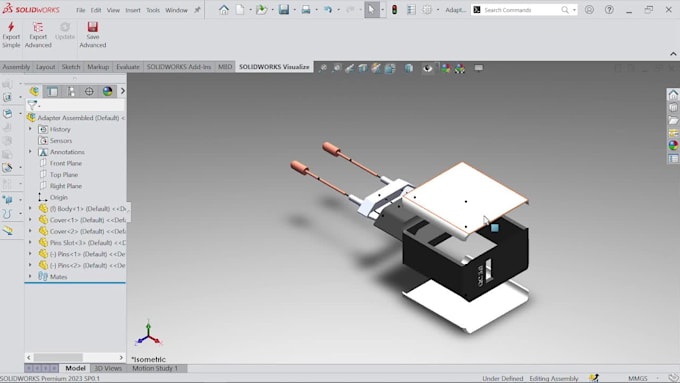Click the Section View icon

pos(363,68)
